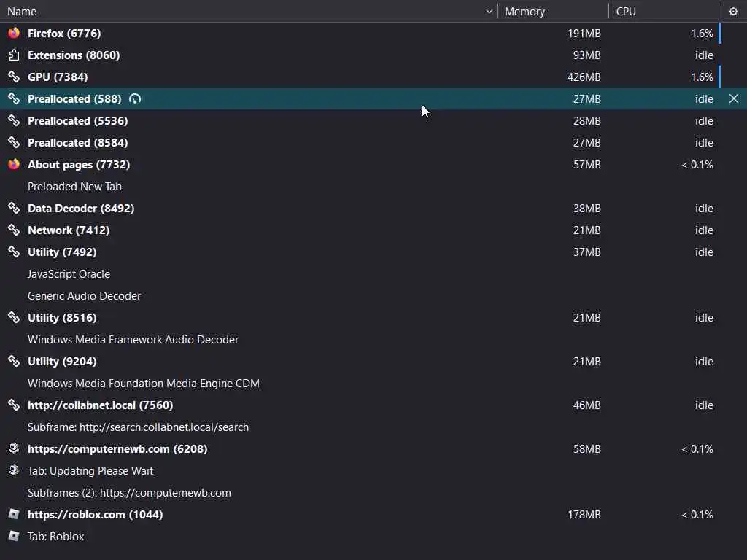Click the process icon beside http://collabnet.local (7560)
This screenshot has height=560, width=747.
(x=14, y=405)
